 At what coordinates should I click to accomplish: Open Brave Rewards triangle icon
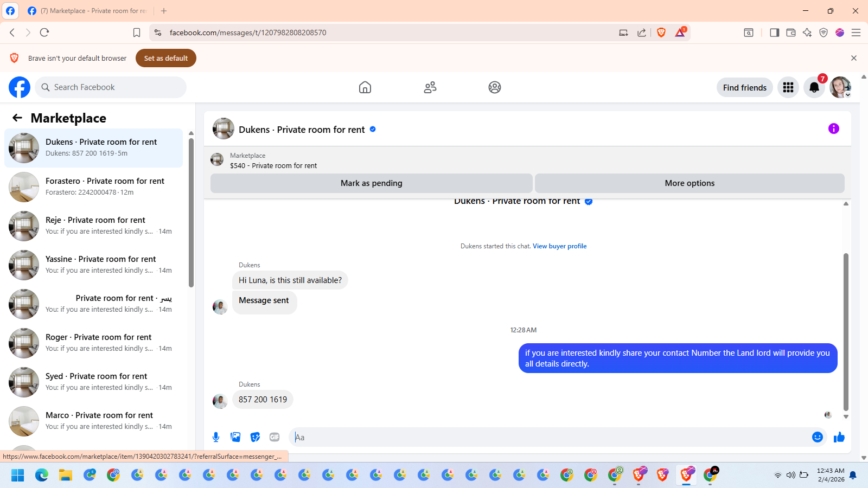pyautogui.click(x=680, y=33)
